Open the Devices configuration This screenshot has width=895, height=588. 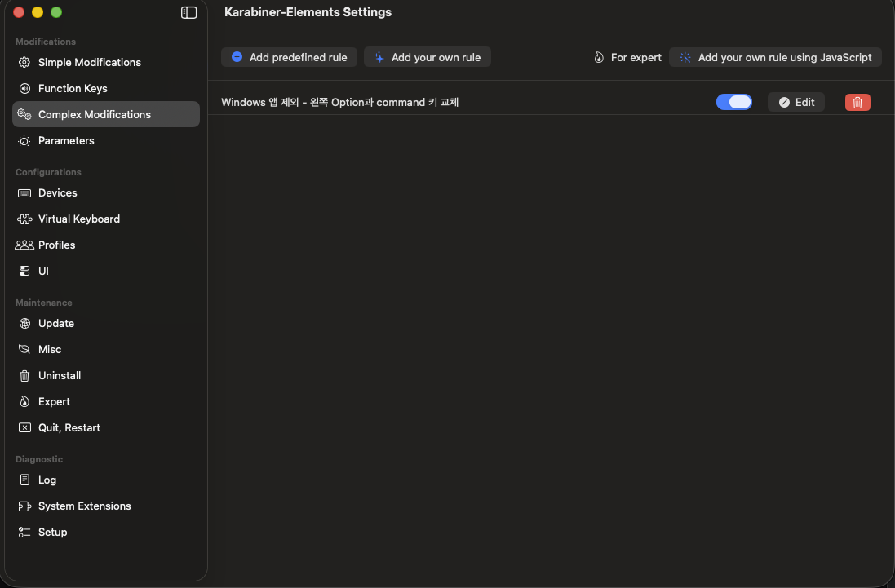[x=105, y=193]
